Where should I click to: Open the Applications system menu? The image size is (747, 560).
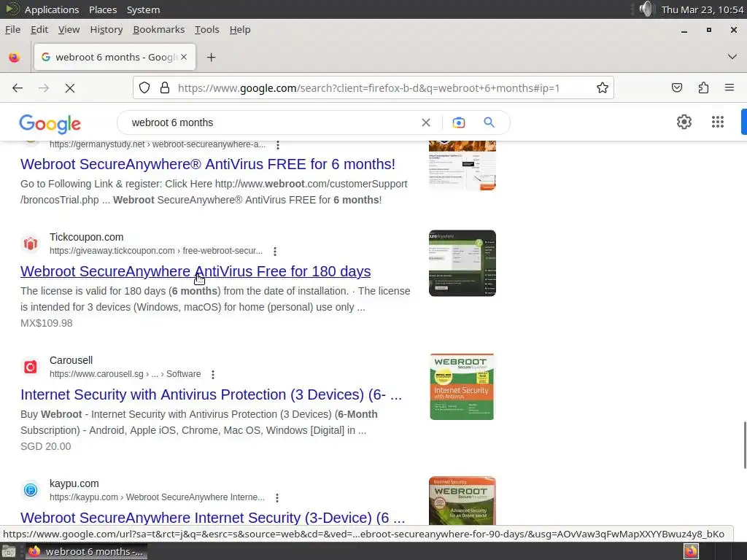(x=52, y=9)
